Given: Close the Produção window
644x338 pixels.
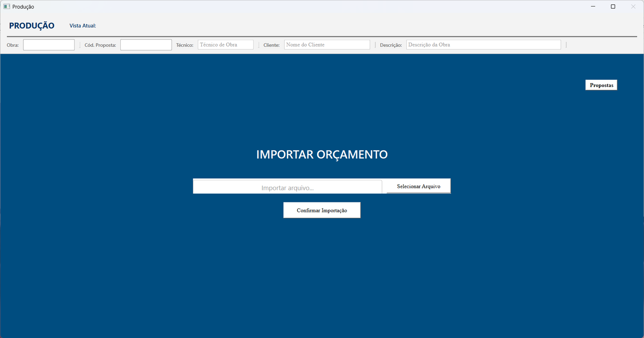Looking at the screenshot, I should click(x=633, y=6).
